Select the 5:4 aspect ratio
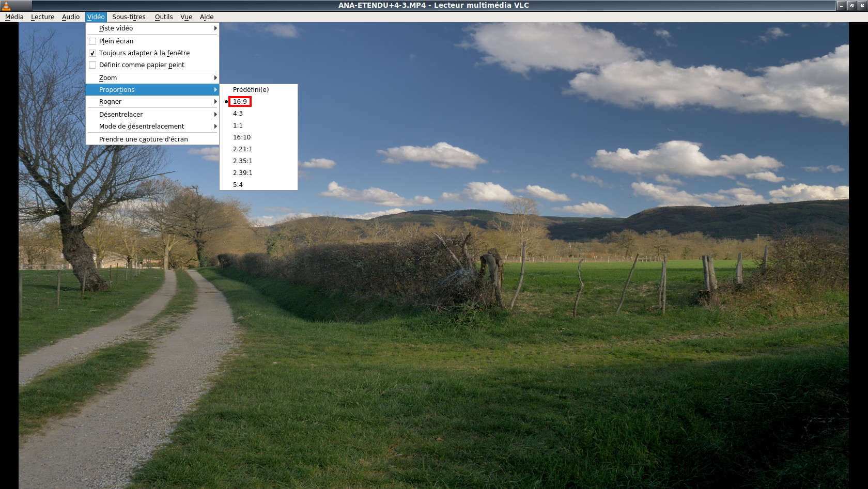 (x=238, y=185)
